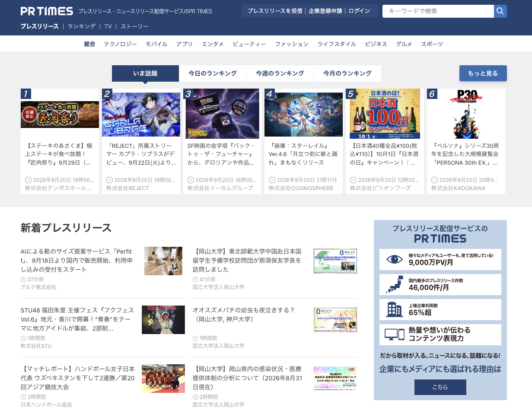This screenshot has height=411, width=532.
Task: Open 岡山県内の感染状況 article thumbnail
Action: click(335, 379)
